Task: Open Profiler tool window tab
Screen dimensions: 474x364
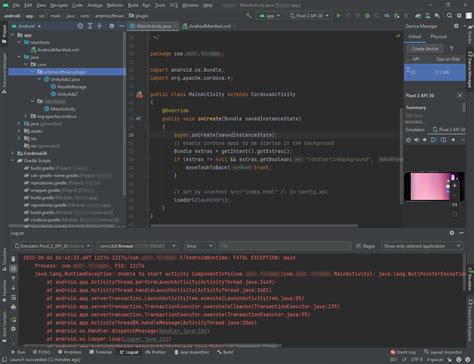Action: pyautogui.click(x=155, y=352)
